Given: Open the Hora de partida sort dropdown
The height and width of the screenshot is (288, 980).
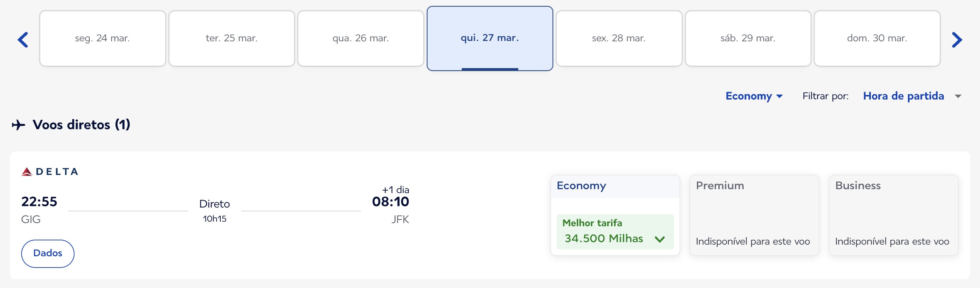Looking at the screenshot, I should (x=903, y=96).
